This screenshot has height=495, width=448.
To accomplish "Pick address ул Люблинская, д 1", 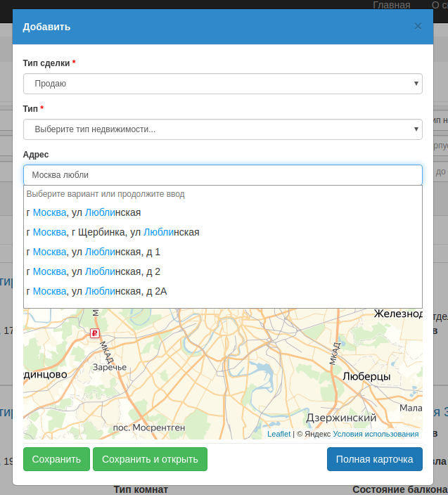I will (94, 252).
